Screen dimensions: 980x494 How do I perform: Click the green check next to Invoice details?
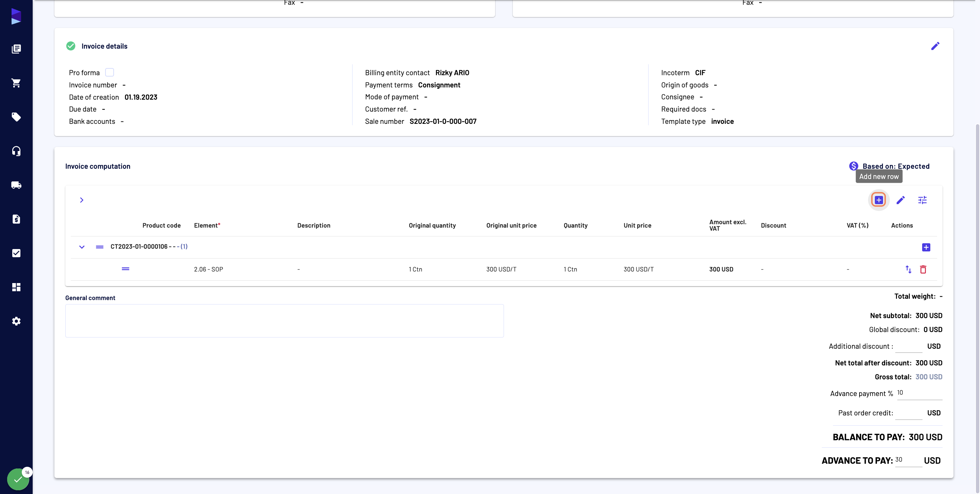pyautogui.click(x=71, y=46)
